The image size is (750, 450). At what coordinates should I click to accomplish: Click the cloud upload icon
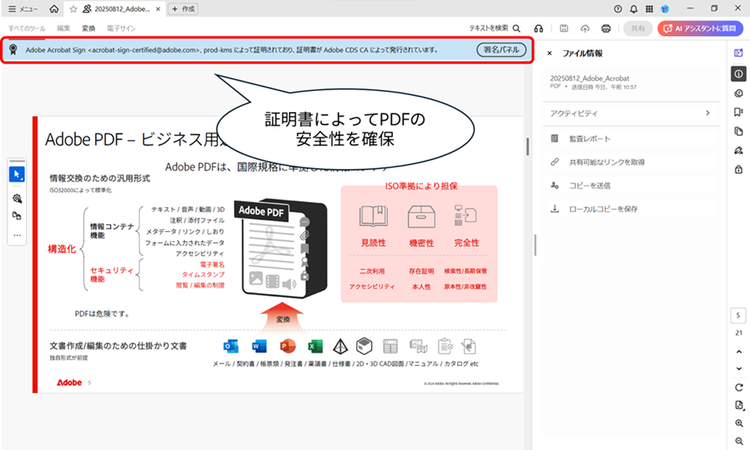click(x=585, y=29)
